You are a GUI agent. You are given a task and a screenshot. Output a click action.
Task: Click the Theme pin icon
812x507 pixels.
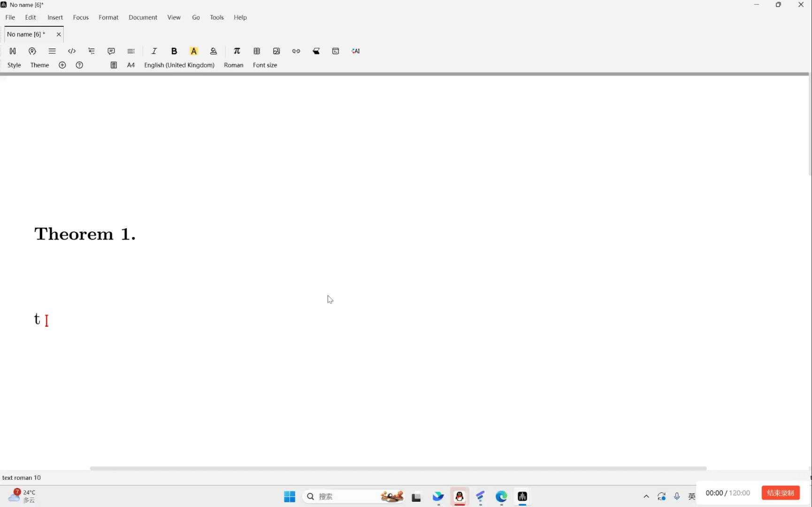pyautogui.click(x=32, y=51)
